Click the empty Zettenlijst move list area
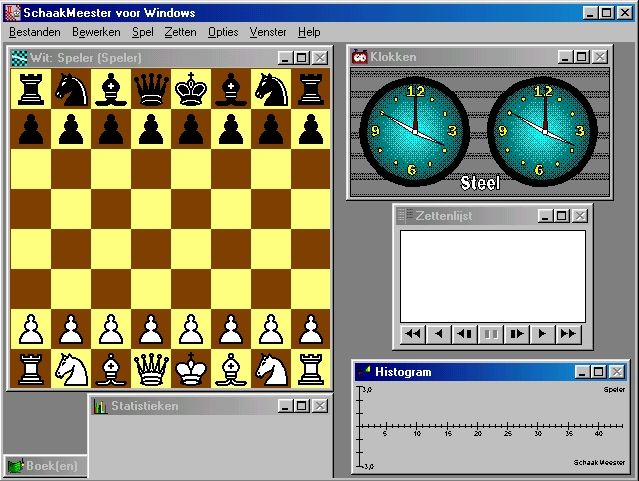Viewport: 639px width, 481px height. coord(493,276)
